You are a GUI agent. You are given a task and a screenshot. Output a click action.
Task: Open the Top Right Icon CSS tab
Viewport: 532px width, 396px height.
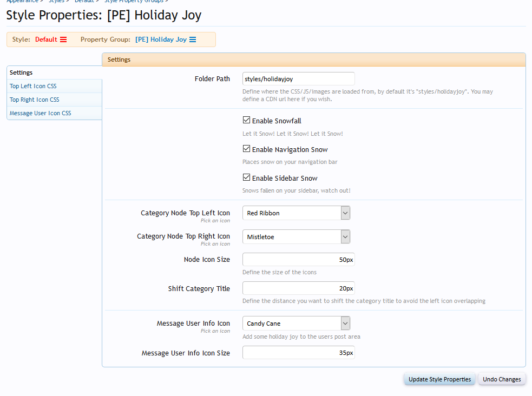(x=54, y=100)
